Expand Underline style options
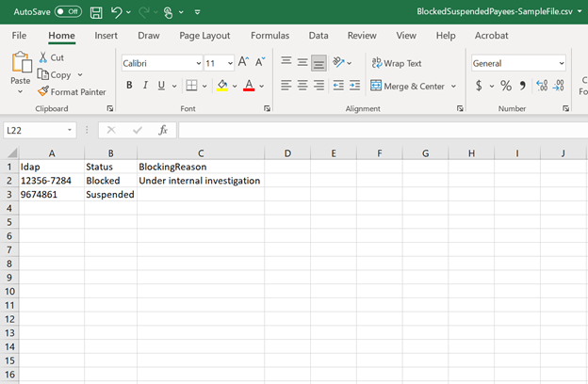 pyautogui.click(x=174, y=87)
